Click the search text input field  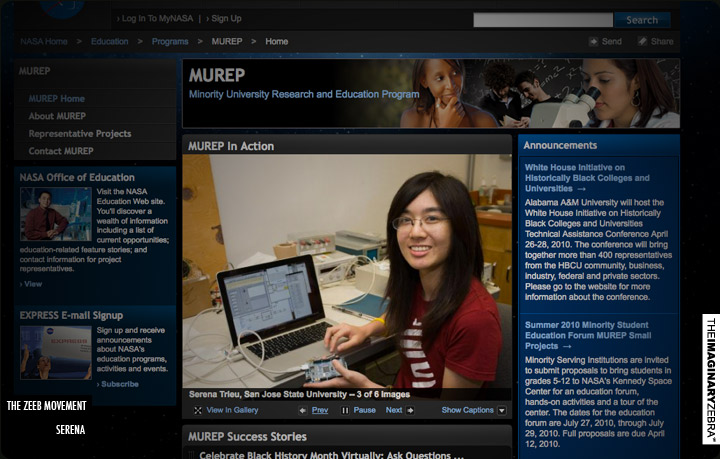tap(541, 19)
